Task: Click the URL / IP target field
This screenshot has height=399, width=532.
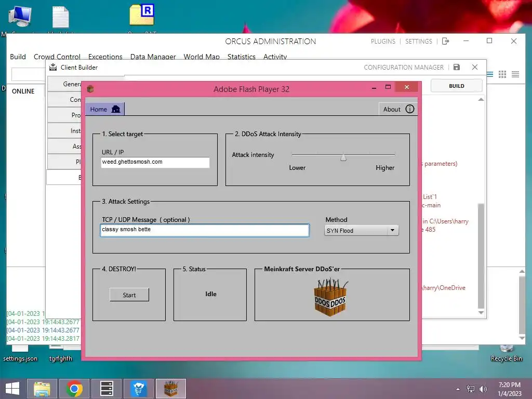Action: pos(155,162)
